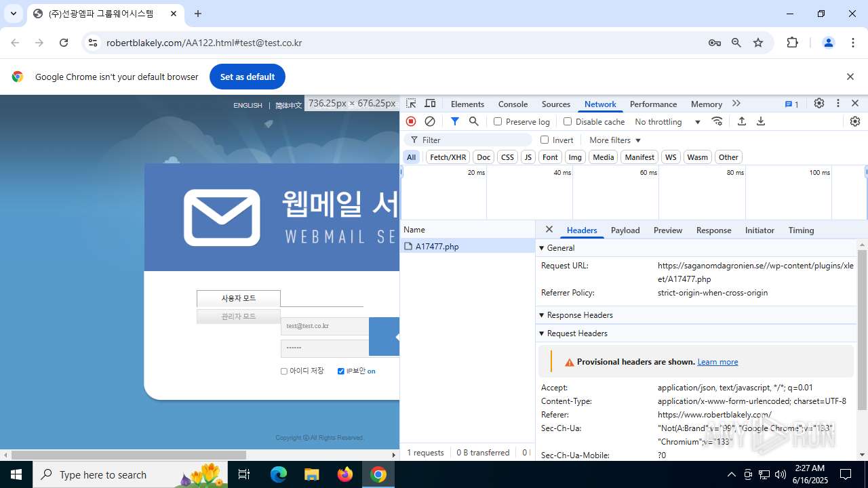Image resolution: width=868 pixels, height=488 pixels.
Task: Select the inspect element picker icon
Action: coord(411,104)
